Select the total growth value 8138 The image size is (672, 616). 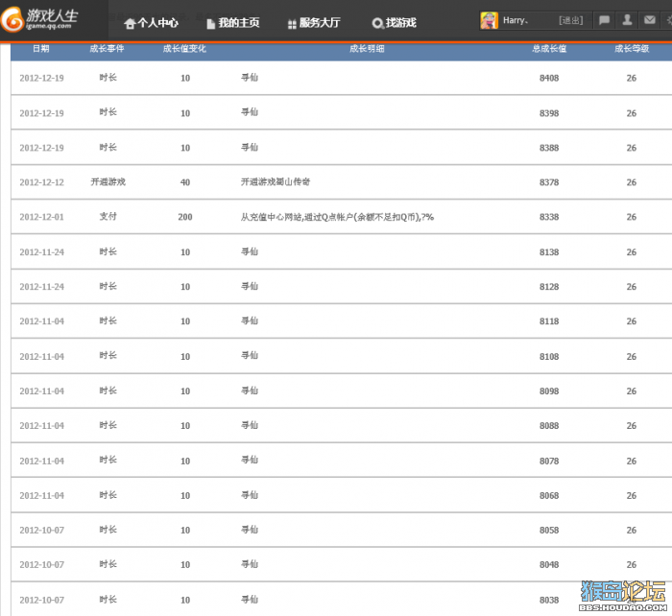click(549, 252)
